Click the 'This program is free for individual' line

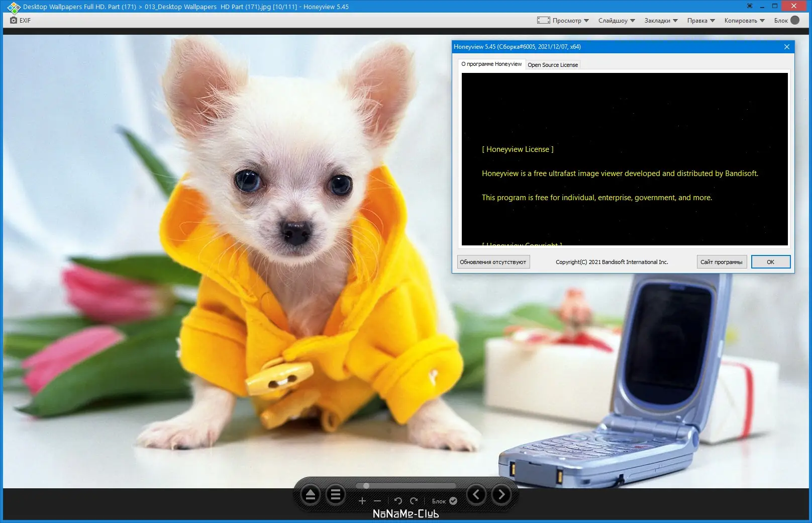coord(597,198)
